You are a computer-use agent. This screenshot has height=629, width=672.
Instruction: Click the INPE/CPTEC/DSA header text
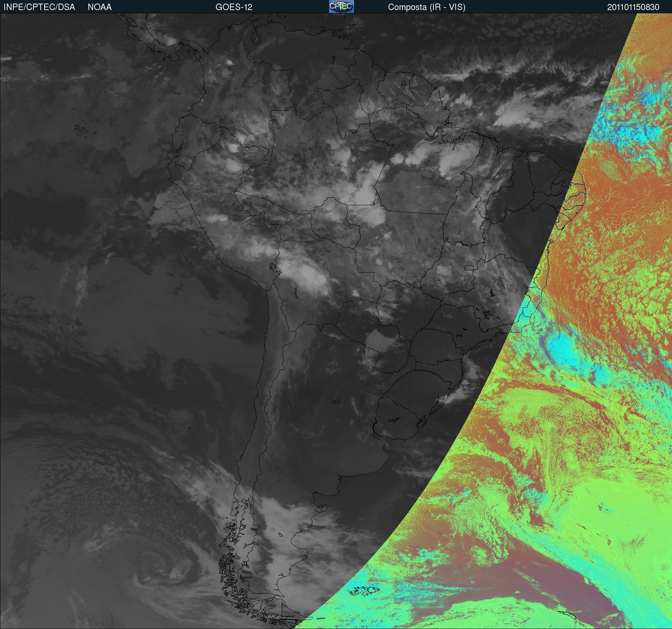(39, 7)
